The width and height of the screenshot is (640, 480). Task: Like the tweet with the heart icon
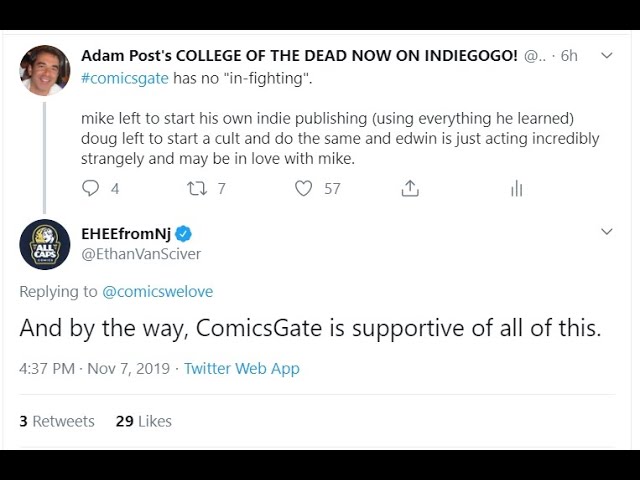(x=304, y=188)
